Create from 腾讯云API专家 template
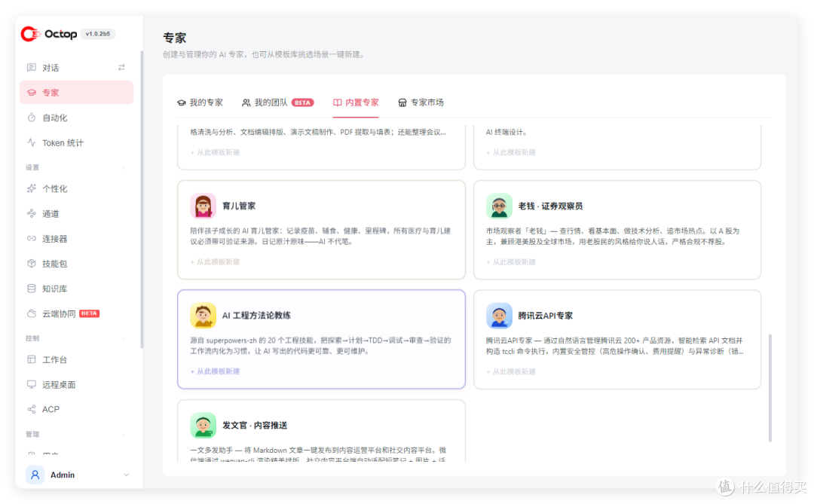The width and height of the screenshot is (814, 504). (511, 371)
